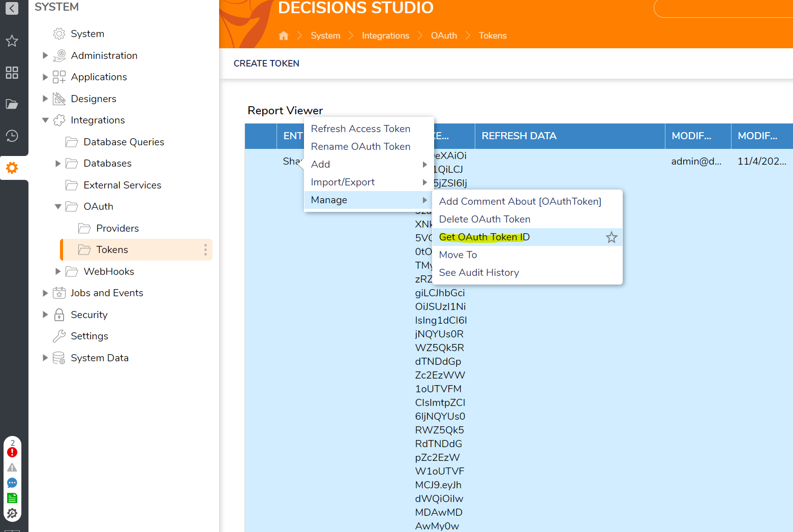
Task: Select the Manage menu entry
Action: click(x=369, y=200)
